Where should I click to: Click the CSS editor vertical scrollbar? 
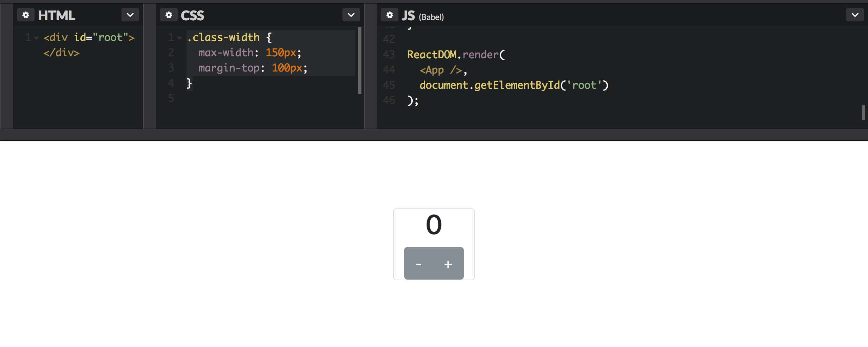[x=360, y=60]
